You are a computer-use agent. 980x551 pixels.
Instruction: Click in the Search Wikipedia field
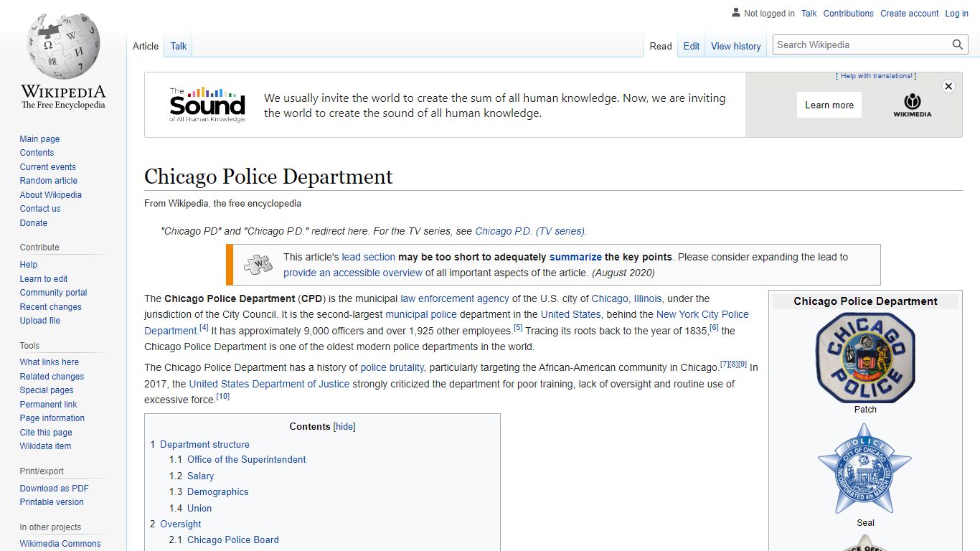point(861,44)
